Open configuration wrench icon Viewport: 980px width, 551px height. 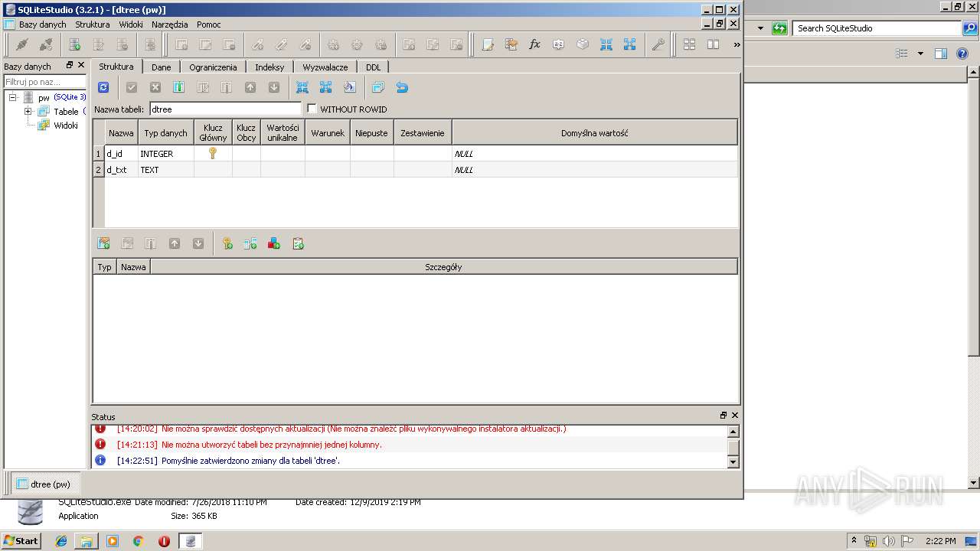[x=658, y=44]
